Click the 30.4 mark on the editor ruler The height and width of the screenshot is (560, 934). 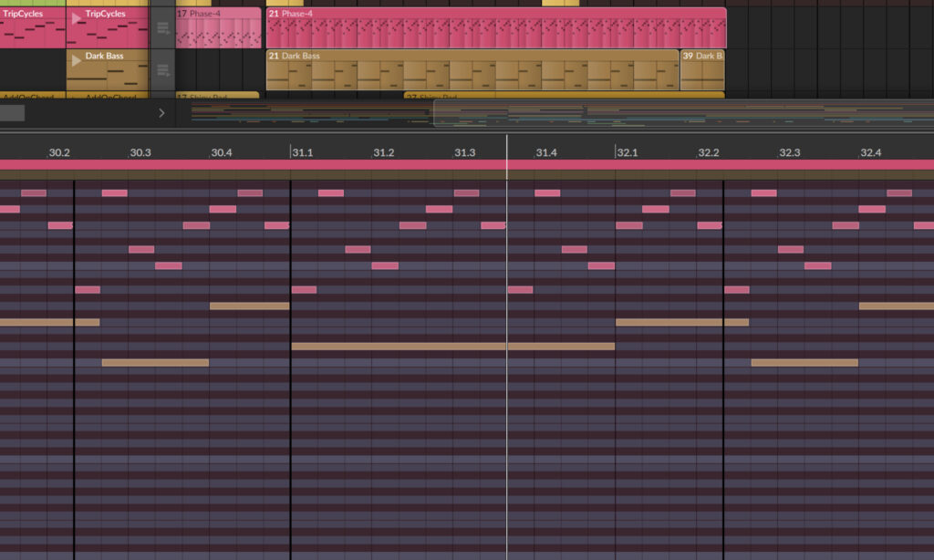pos(221,152)
